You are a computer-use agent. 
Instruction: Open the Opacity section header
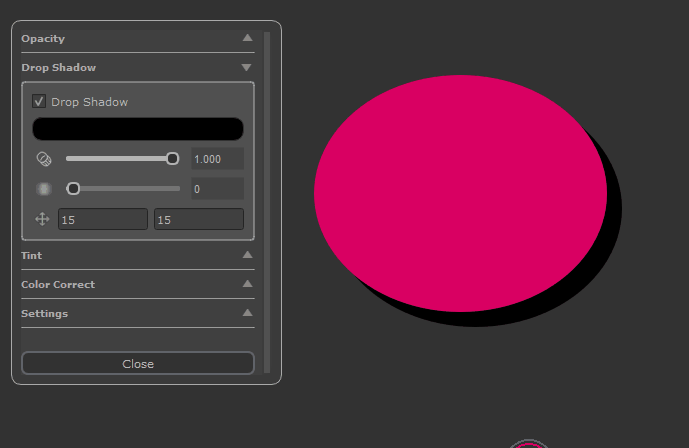(43, 39)
